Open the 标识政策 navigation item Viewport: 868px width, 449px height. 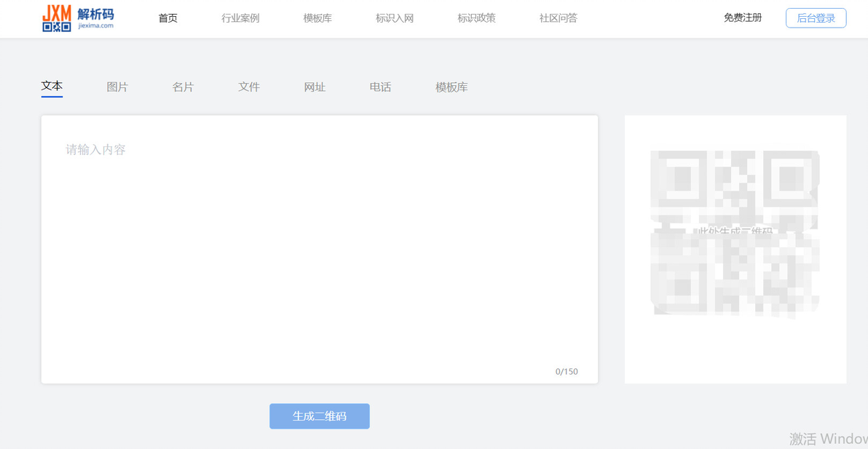point(477,18)
